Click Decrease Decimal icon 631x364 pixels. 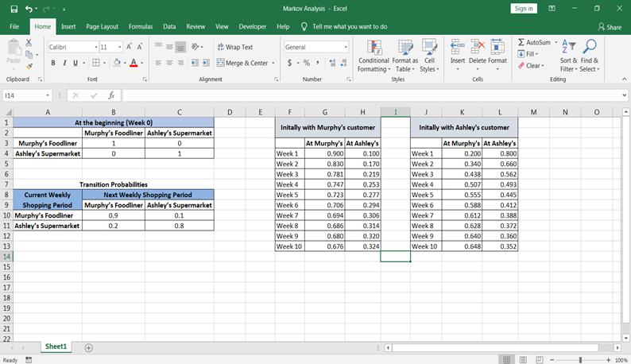(x=343, y=63)
